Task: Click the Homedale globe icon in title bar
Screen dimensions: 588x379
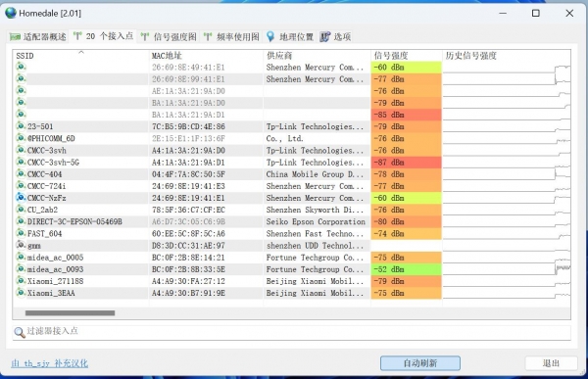Action: tap(11, 13)
